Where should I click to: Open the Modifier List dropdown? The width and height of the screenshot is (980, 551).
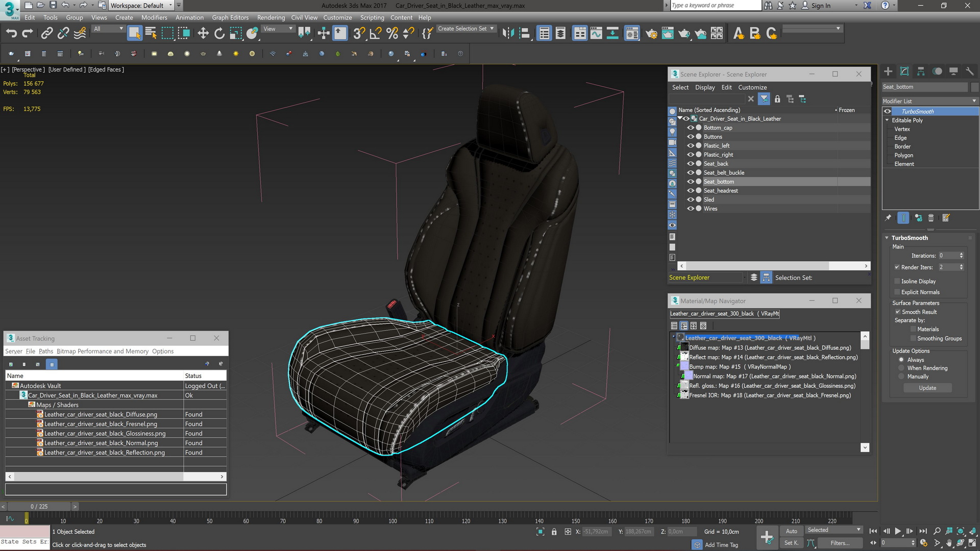tap(930, 101)
